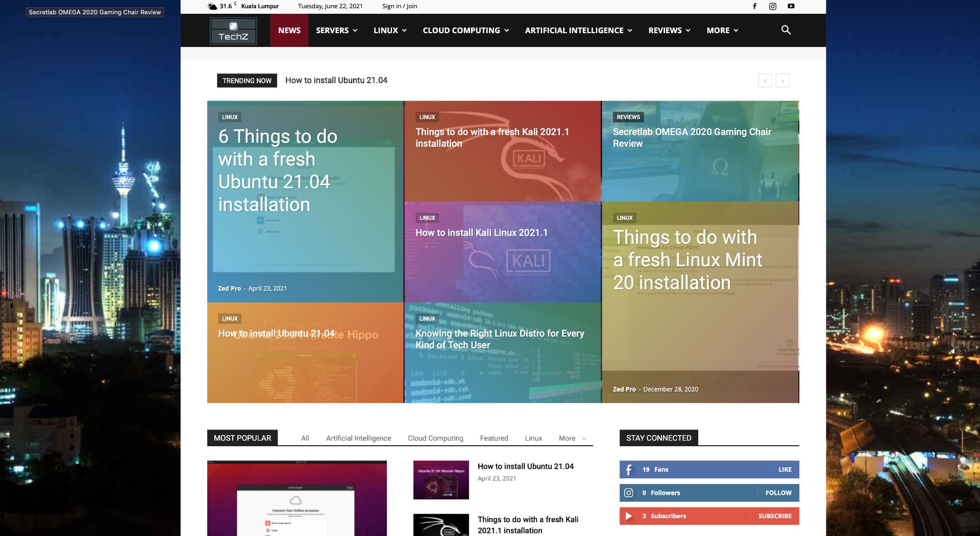Click Facebook icon in Stay Connected
This screenshot has width=980, height=536.
[629, 470]
